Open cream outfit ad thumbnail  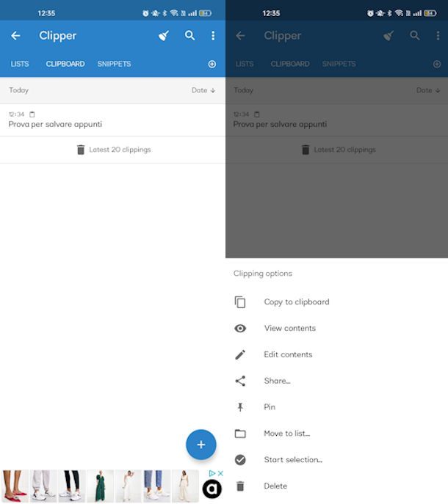(x=185, y=486)
